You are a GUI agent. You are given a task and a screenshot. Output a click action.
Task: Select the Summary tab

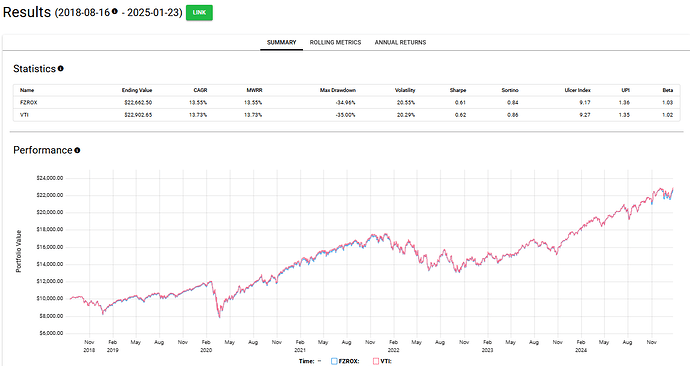coord(282,42)
